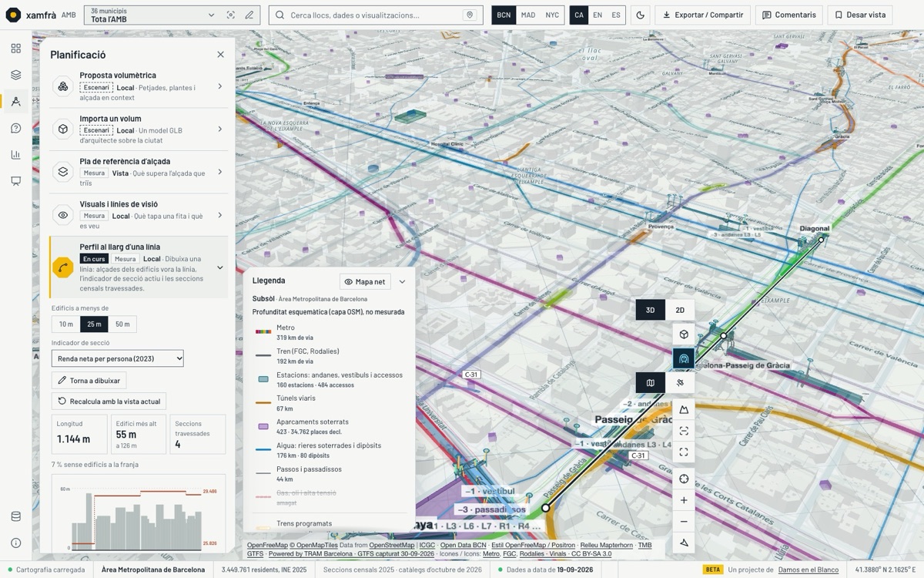Open the database icon in sidebar
Image resolution: width=924 pixels, height=578 pixels.
click(x=15, y=516)
